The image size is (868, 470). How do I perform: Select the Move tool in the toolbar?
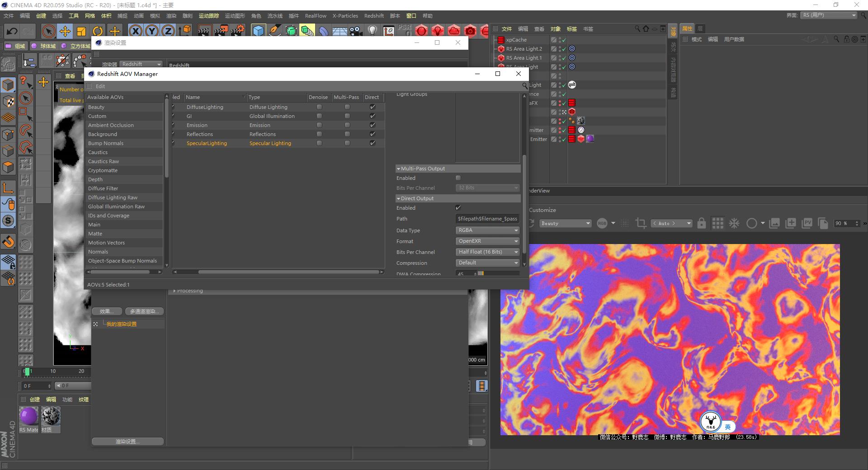point(65,31)
